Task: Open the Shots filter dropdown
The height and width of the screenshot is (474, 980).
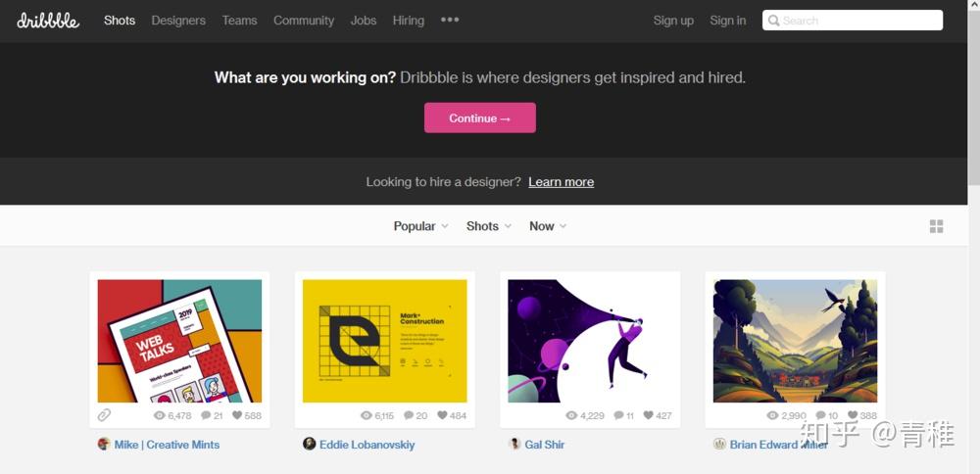Action: [488, 226]
